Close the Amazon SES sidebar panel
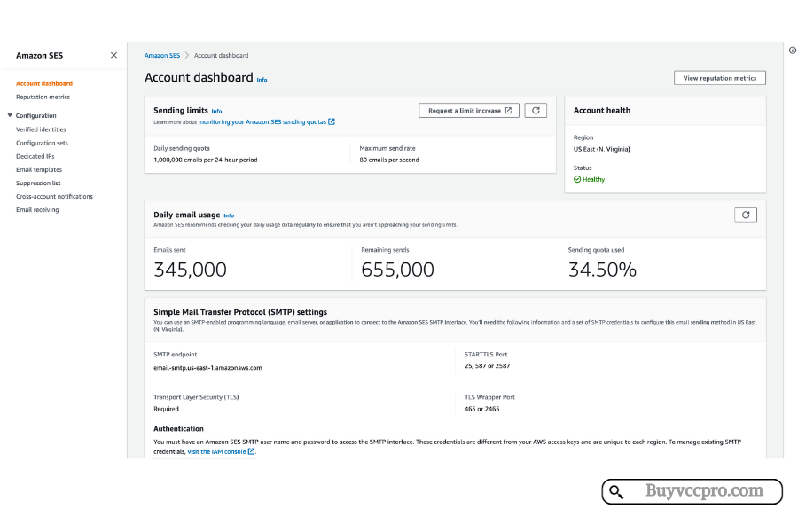 coord(113,55)
